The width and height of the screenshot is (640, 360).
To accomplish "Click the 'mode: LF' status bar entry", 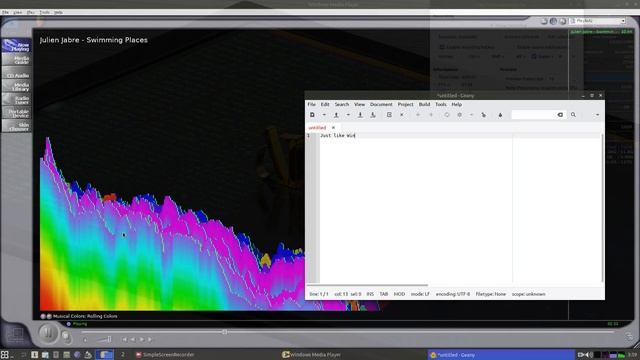I will click(420, 294).
